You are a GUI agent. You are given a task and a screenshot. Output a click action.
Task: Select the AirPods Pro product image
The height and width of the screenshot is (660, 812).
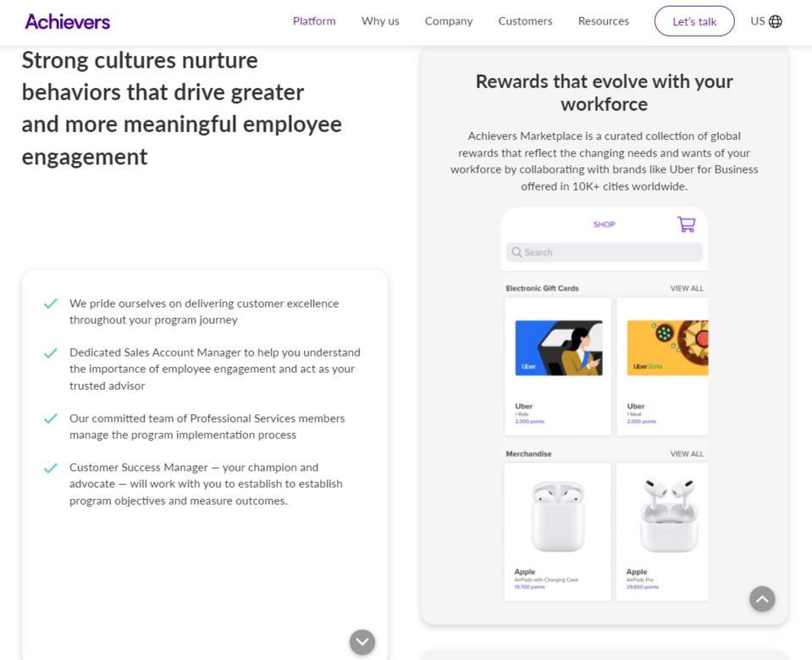pos(669,514)
